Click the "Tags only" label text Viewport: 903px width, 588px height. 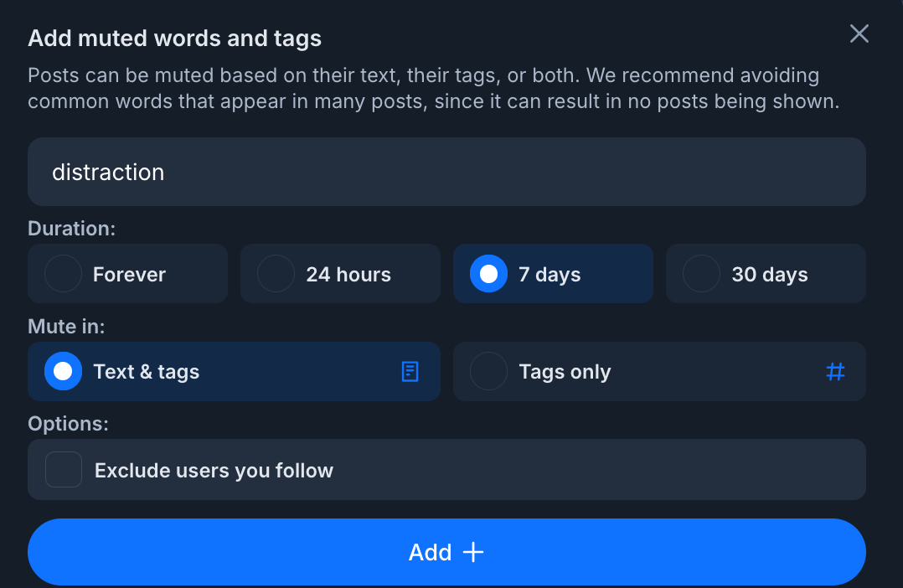pos(565,372)
